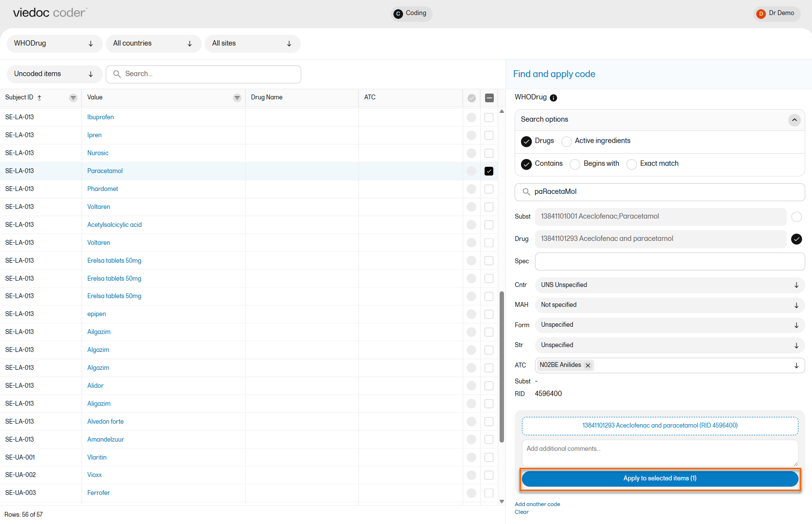Open the Coding module menu
The image size is (812, 524).
(411, 14)
